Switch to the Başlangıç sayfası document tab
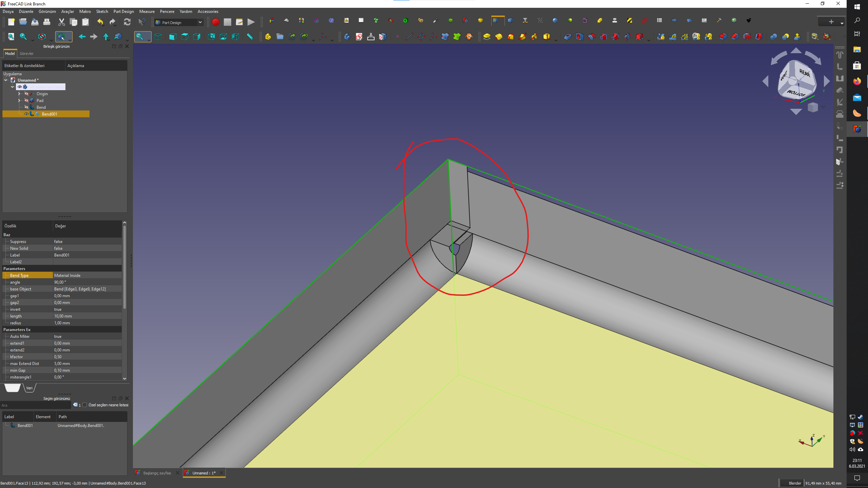The height and width of the screenshot is (488, 868). click(157, 473)
